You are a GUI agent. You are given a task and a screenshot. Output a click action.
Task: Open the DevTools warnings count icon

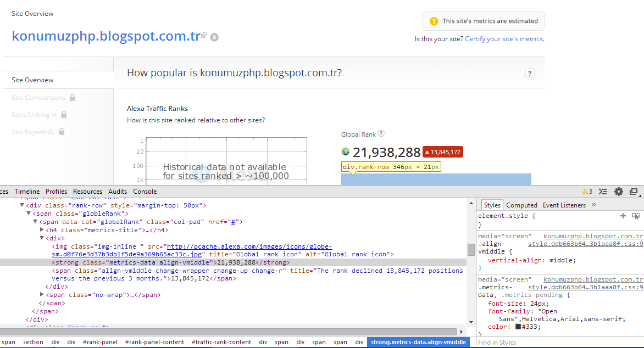pyautogui.click(x=587, y=192)
